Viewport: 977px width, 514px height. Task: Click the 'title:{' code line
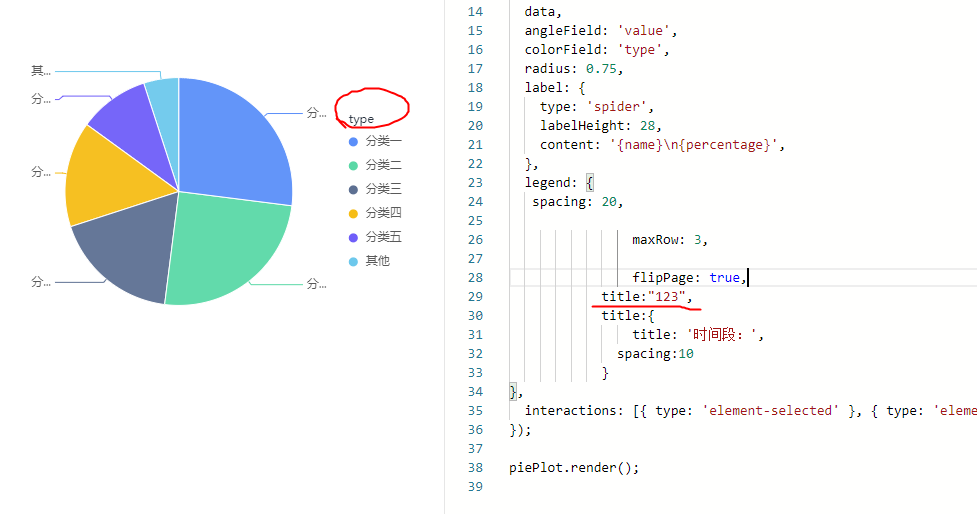coord(628,315)
